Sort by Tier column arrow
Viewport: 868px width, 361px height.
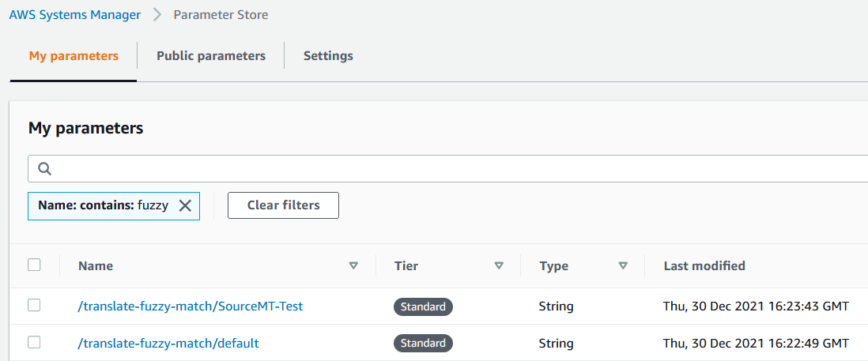coord(499,266)
